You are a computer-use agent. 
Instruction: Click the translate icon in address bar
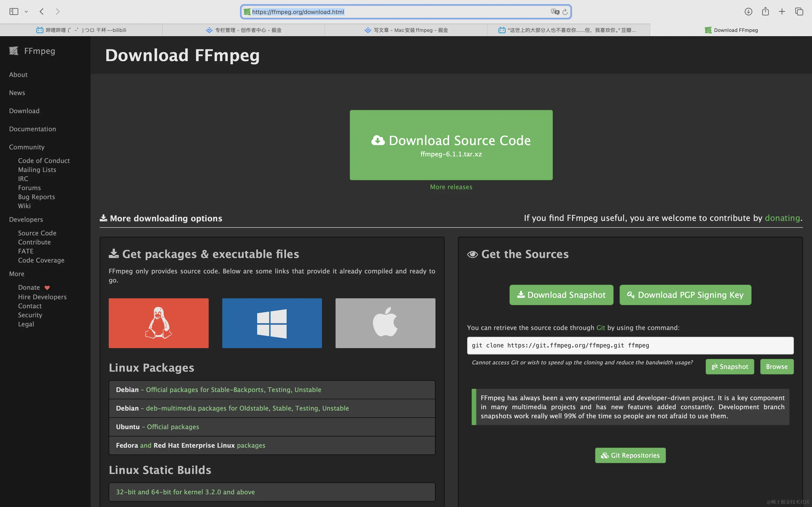click(x=555, y=12)
